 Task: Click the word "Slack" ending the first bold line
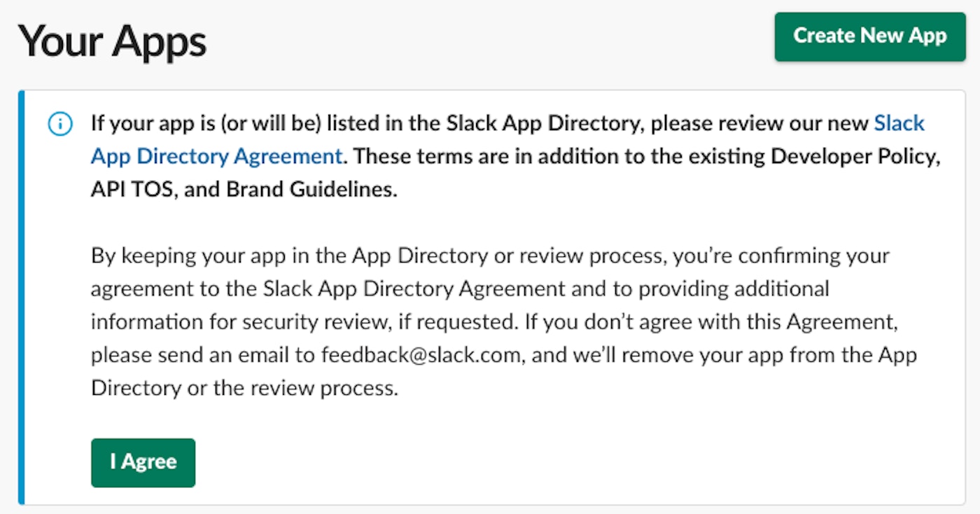(899, 124)
